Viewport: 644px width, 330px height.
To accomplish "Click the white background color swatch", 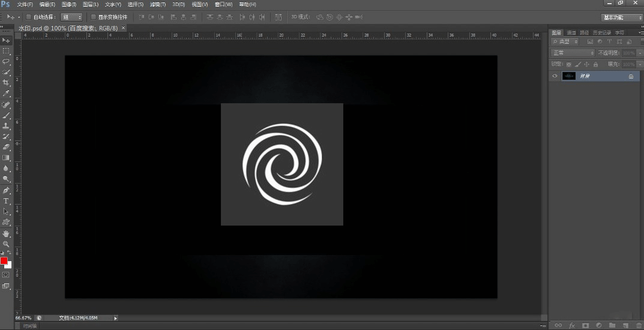I will point(9,266).
